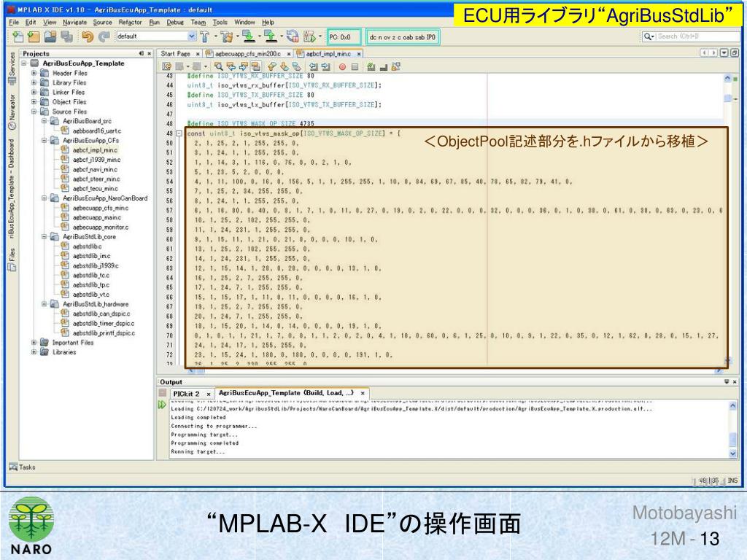This screenshot has height=560, width=747.
Task: Maximize the editor window via tab-bar icon
Action: coord(734,52)
